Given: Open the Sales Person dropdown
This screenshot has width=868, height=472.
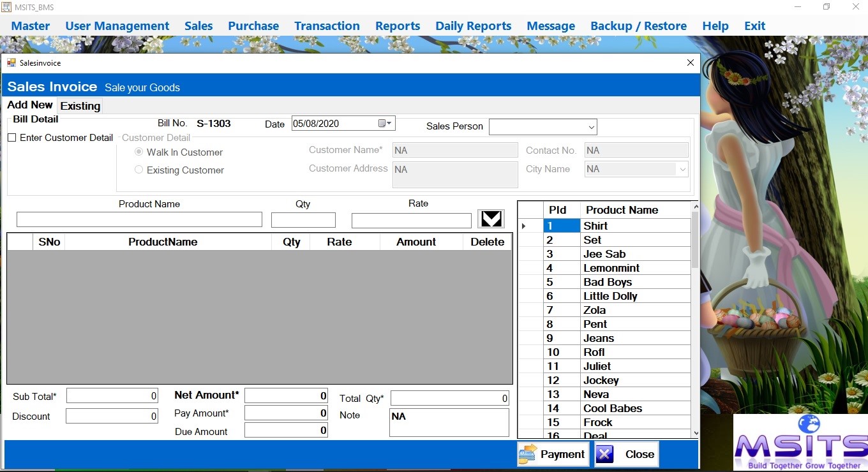Looking at the screenshot, I should pyautogui.click(x=591, y=126).
